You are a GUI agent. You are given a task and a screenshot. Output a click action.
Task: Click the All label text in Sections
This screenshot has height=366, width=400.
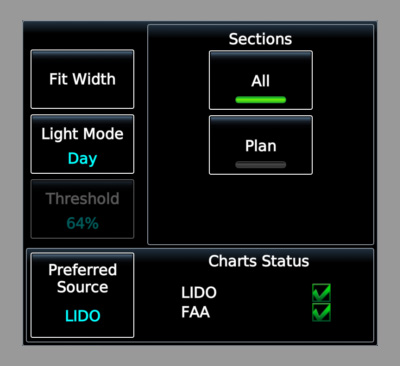(x=261, y=81)
